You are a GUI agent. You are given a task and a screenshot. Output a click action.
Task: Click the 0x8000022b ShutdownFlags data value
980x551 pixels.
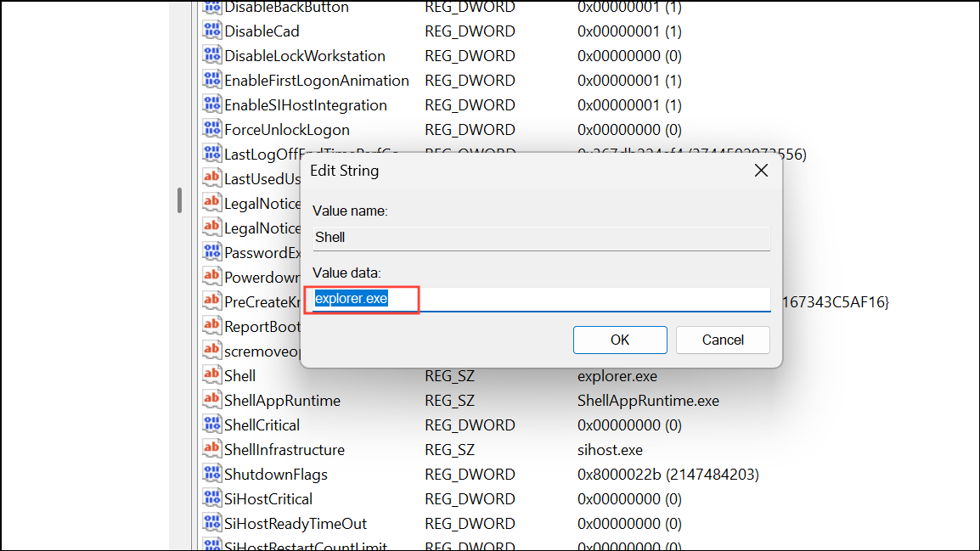[x=668, y=475]
